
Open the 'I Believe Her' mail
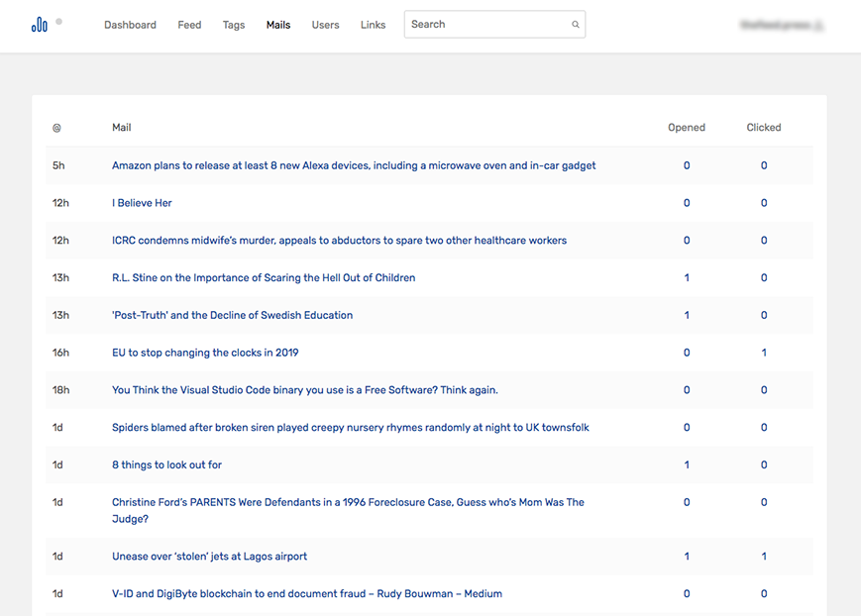click(x=142, y=203)
